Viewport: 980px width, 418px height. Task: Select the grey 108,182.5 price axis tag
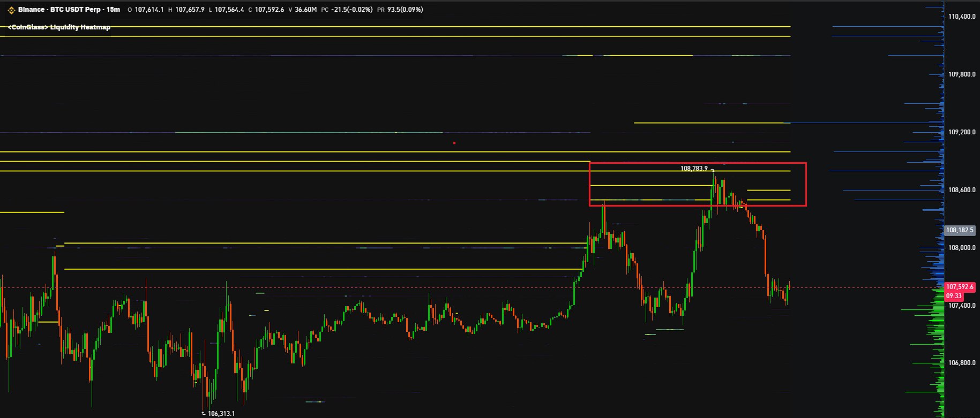pyautogui.click(x=960, y=230)
